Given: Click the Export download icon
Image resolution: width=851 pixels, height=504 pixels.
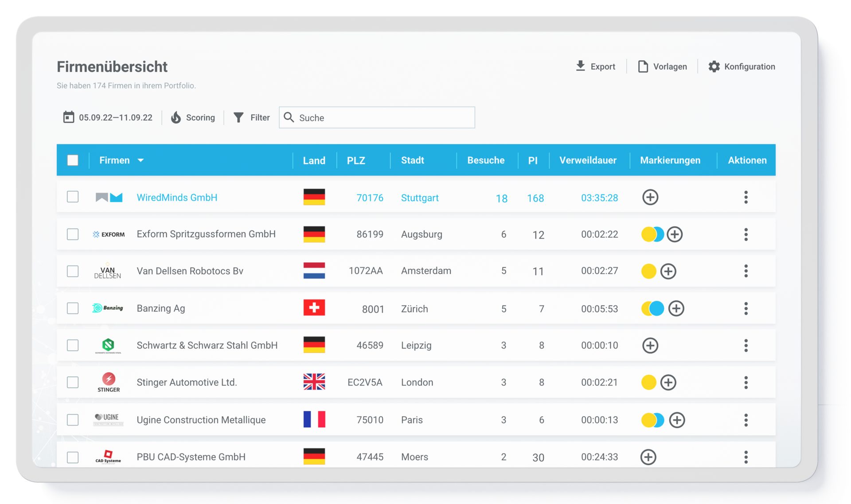Looking at the screenshot, I should coord(580,66).
